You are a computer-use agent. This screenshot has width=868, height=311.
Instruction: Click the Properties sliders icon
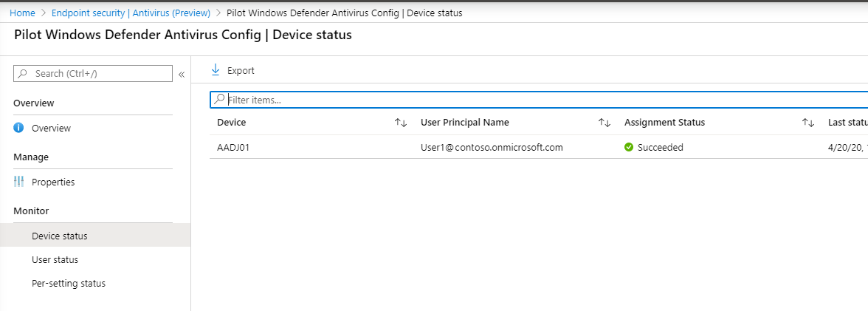click(19, 182)
